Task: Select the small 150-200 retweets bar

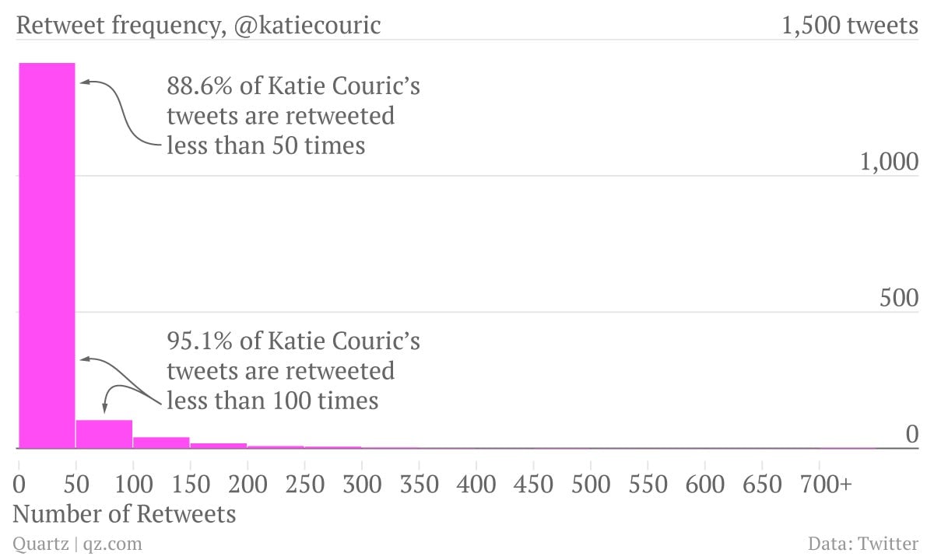Action: [x=219, y=446]
